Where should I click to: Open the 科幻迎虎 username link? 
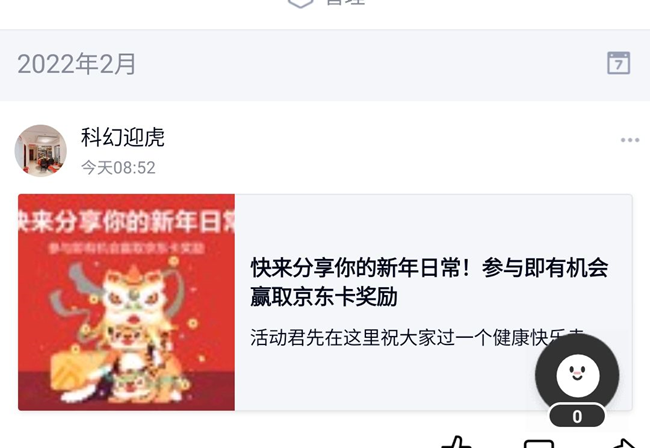tap(123, 137)
